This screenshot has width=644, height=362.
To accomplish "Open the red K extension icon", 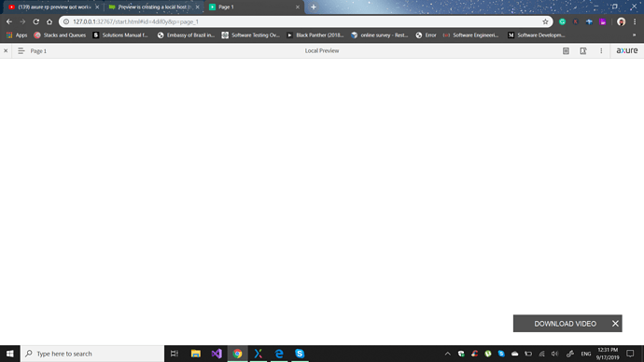I will [x=576, y=21].
